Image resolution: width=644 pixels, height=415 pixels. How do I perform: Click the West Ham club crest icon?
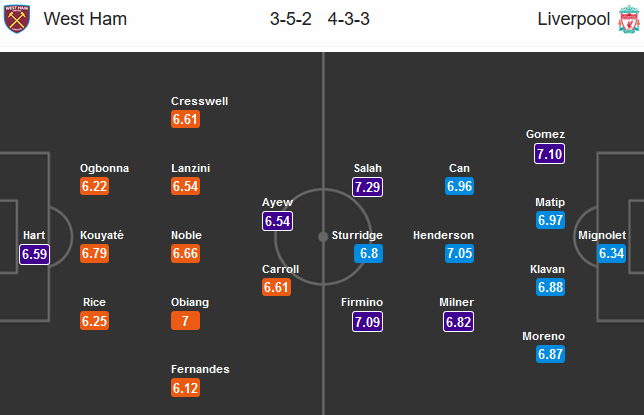point(17,19)
